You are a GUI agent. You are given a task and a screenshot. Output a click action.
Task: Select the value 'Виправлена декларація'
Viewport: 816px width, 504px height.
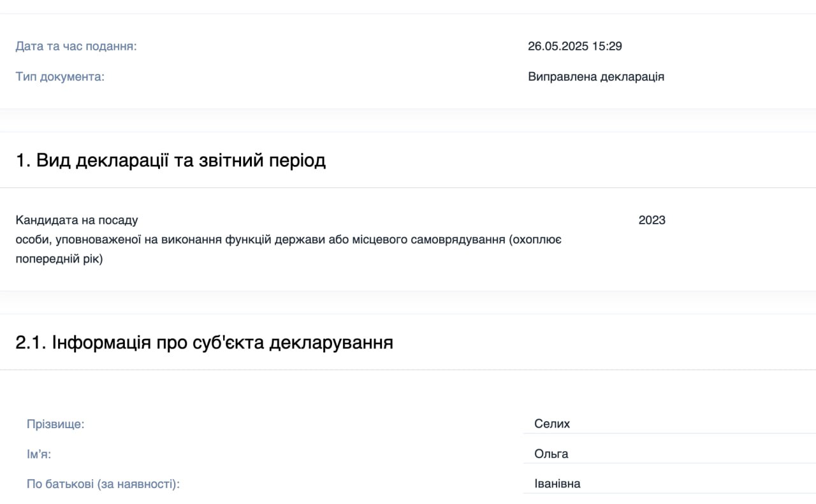point(596,76)
